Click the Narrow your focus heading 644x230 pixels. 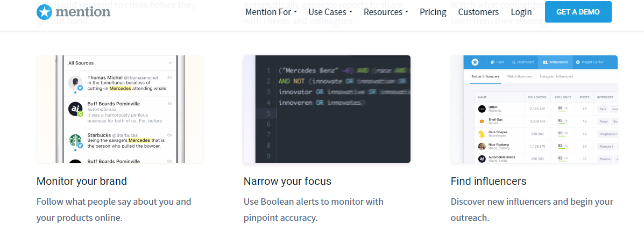pos(287,181)
